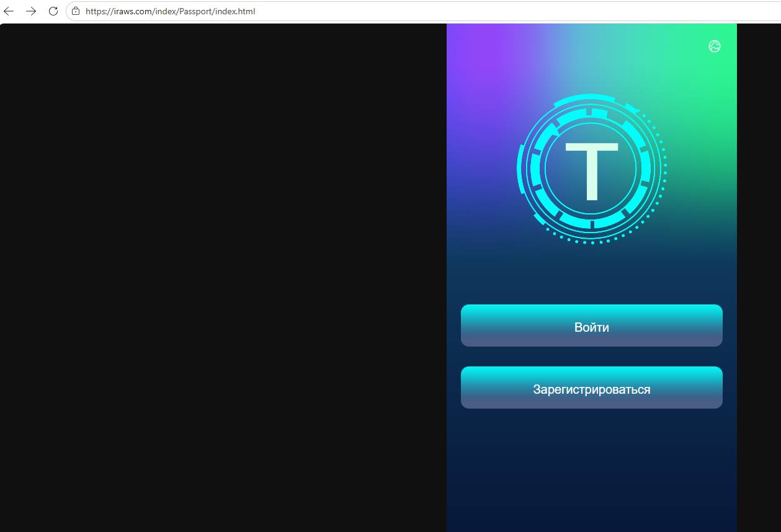The width and height of the screenshot is (781, 532).
Task: Click the Войти login button
Action: tap(592, 326)
